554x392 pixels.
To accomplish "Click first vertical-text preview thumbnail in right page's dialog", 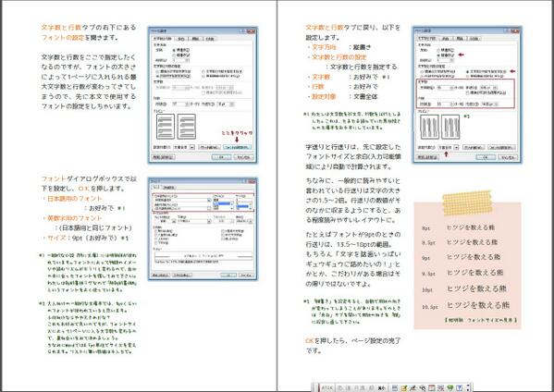I will tap(430, 127).
